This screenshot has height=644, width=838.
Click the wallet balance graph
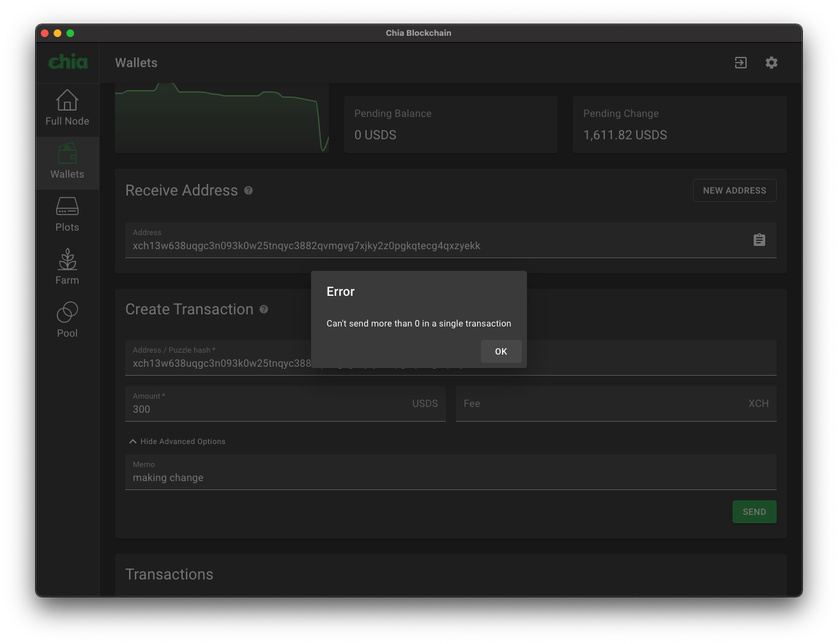[222, 118]
